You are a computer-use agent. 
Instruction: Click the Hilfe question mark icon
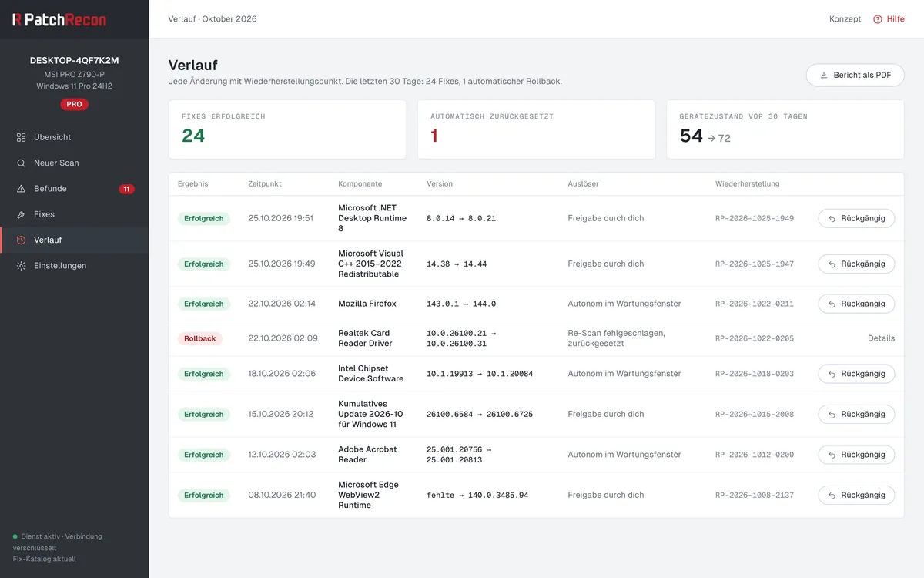click(x=877, y=19)
